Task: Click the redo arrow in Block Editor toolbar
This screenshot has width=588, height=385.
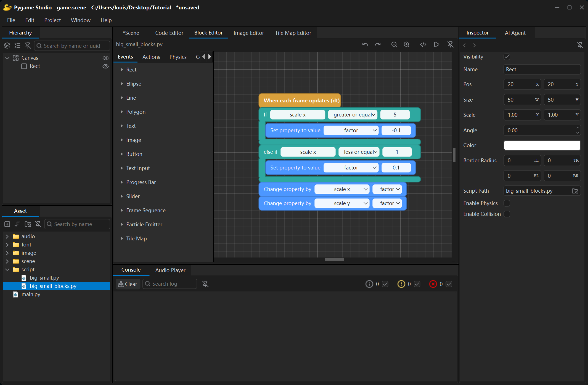Action: [x=378, y=44]
